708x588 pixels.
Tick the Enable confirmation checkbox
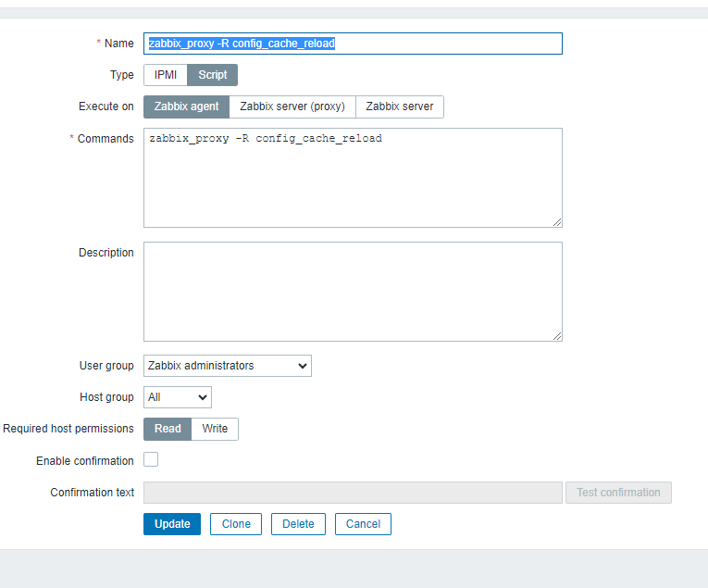tap(151, 459)
